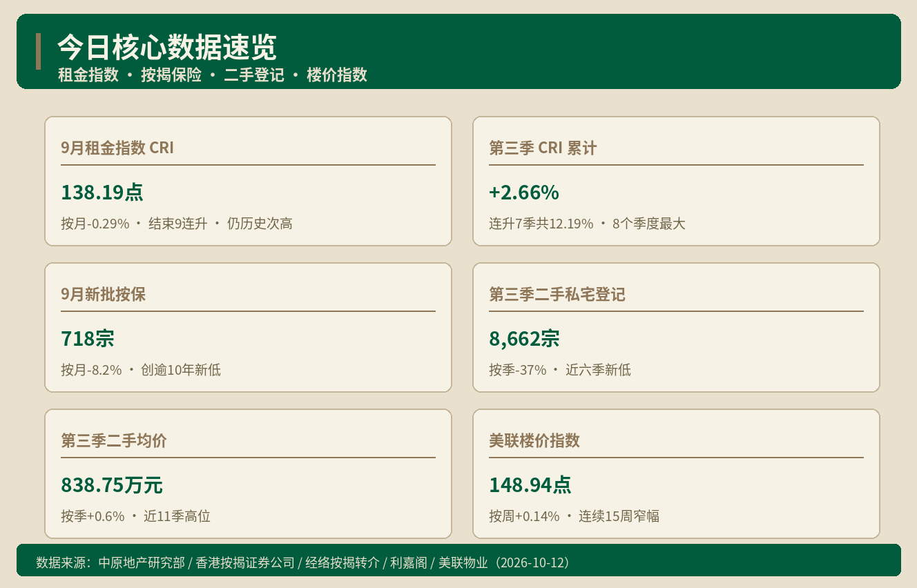This screenshot has width=917, height=588.
Task: Click the value 838.75万元
Action: point(112,485)
